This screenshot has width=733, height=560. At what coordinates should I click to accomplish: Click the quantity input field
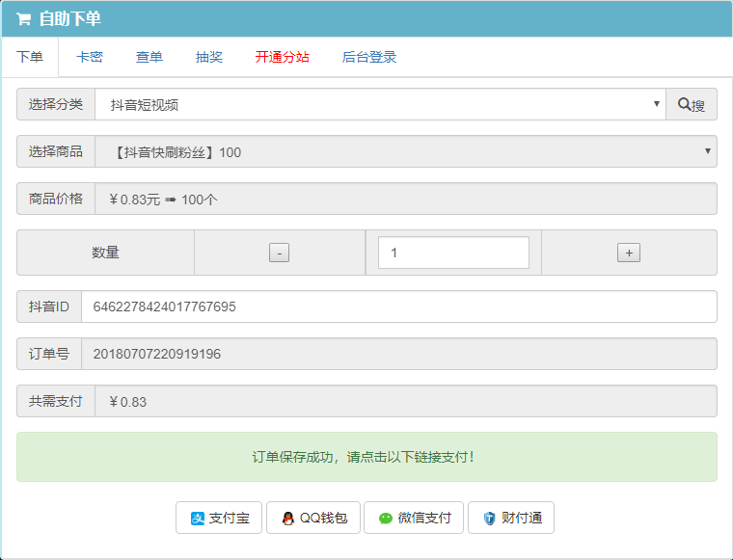point(453,253)
